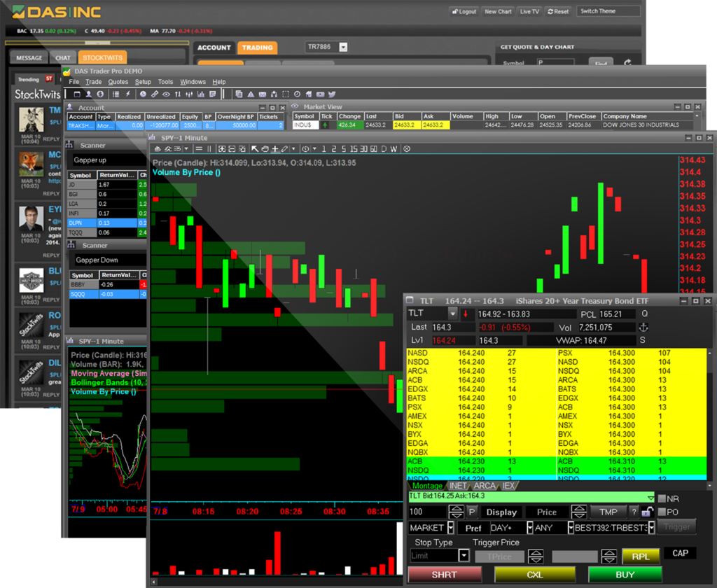The height and width of the screenshot is (588, 717).
Task: Switch to the TRADING tab
Action: (x=258, y=48)
